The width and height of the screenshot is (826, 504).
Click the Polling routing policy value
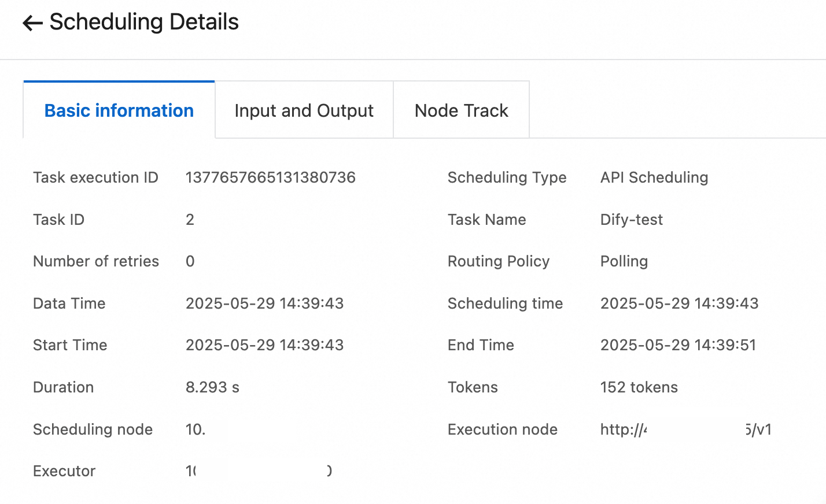(624, 261)
